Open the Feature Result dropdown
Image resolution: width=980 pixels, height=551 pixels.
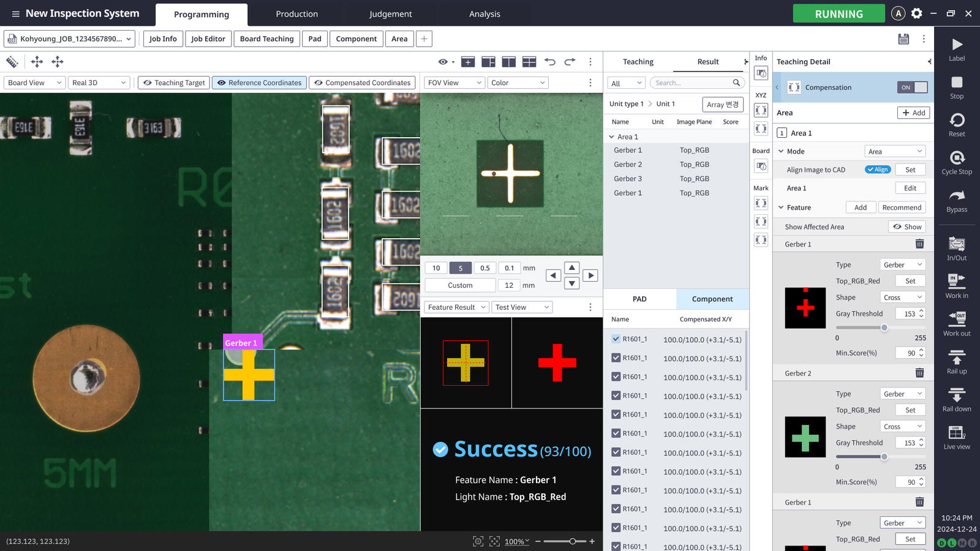point(456,307)
